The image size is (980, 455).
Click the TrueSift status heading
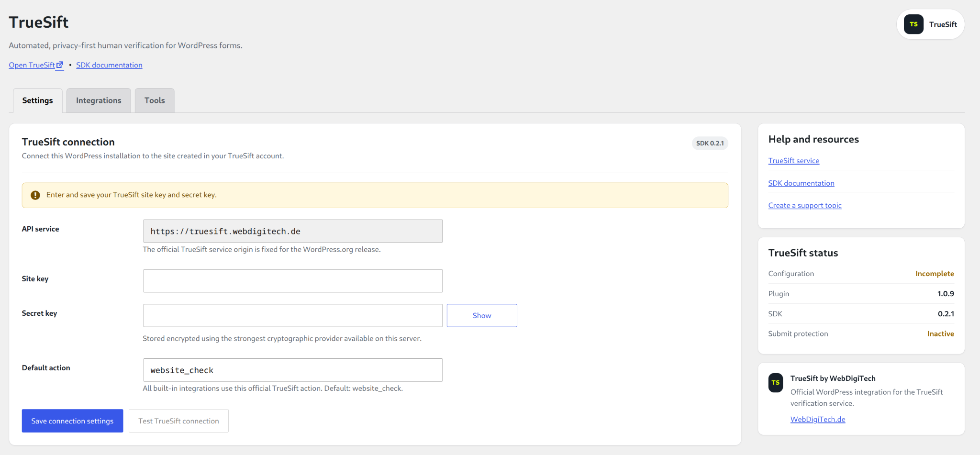point(803,253)
